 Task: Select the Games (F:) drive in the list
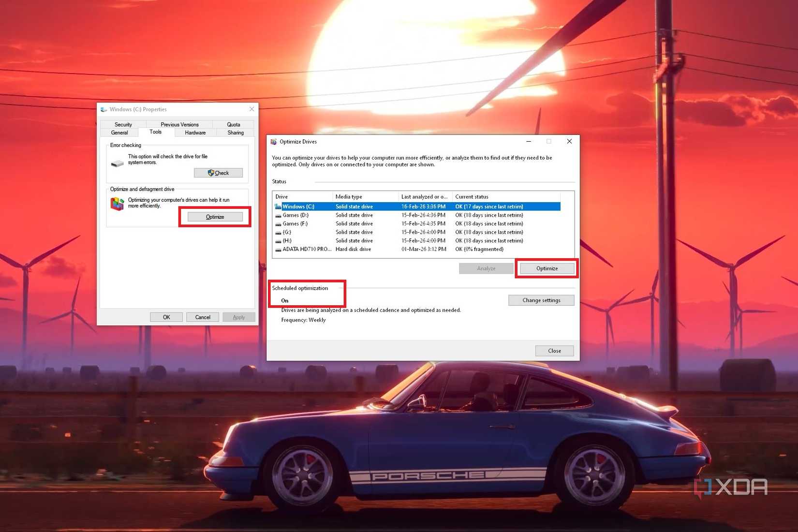click(295, 223)
